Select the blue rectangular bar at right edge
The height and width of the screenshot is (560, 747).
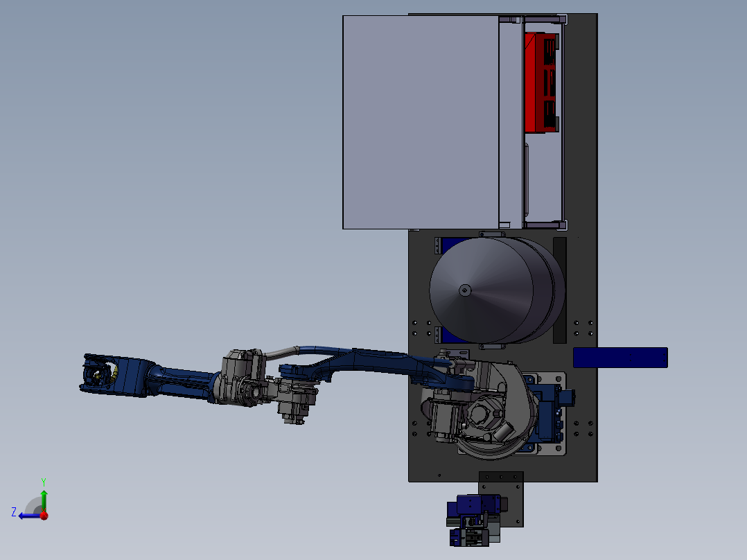coord(620,357)
